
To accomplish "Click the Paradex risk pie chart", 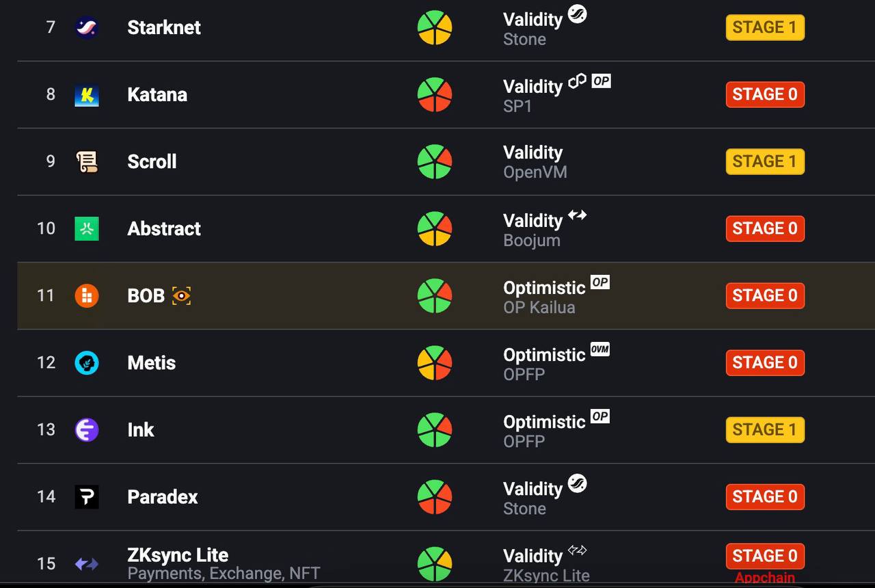I will 435,497.
